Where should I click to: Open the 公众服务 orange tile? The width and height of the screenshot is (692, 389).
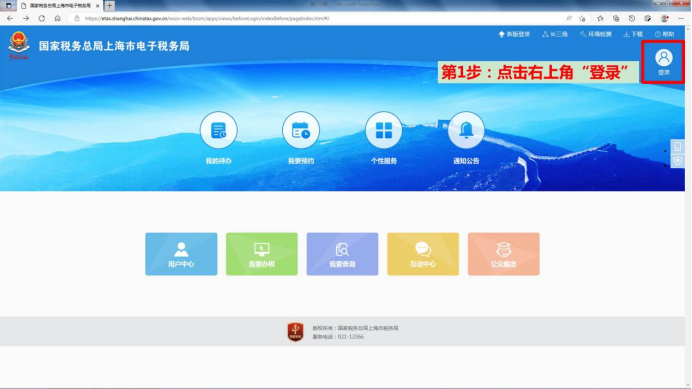(504, 254)
